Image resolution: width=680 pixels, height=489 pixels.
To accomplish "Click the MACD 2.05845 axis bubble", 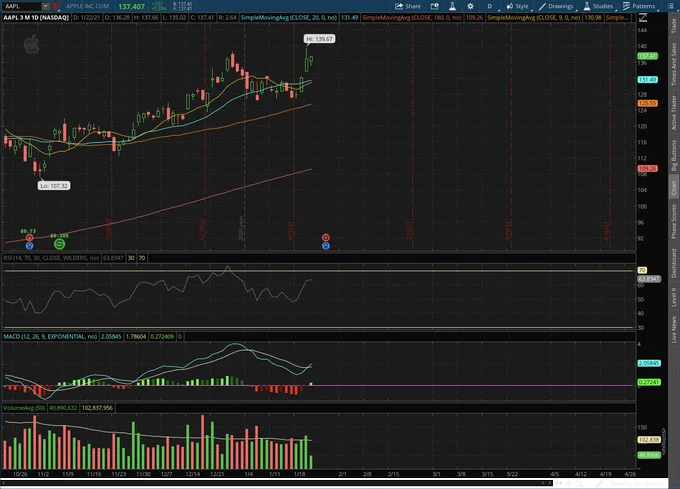I will pyautogui.click(x=649, y=363).
